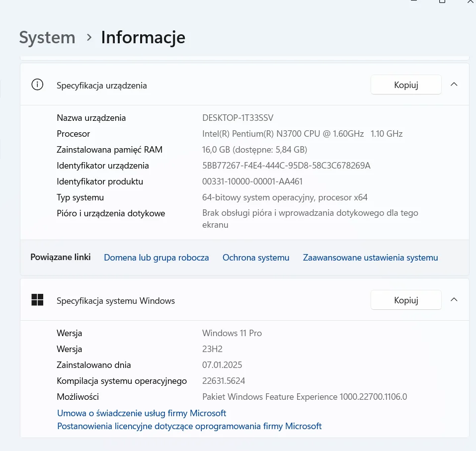Click the Windows logo icon in Specyfikacja systemu Windows
Screen dimensions: 476x451
[37, 300]
